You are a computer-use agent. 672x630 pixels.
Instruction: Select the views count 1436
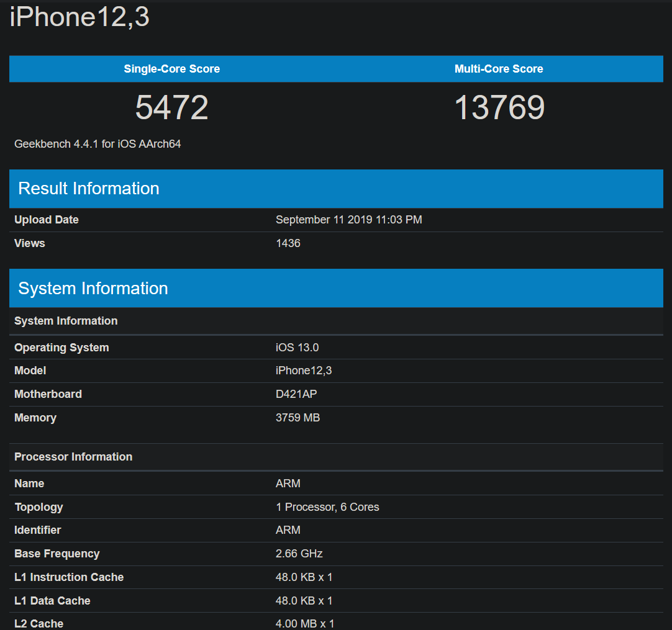[288, 243]
